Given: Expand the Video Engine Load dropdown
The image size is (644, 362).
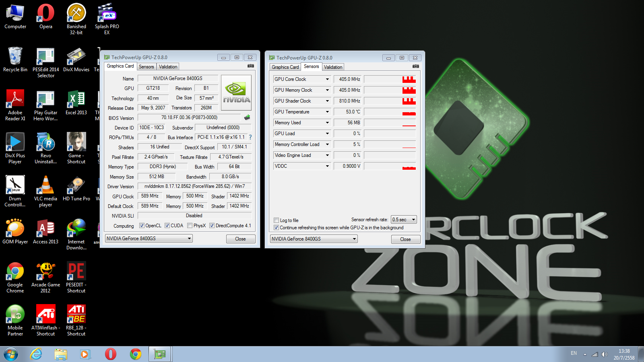Looking at the screenshot, I should [327, 155].
